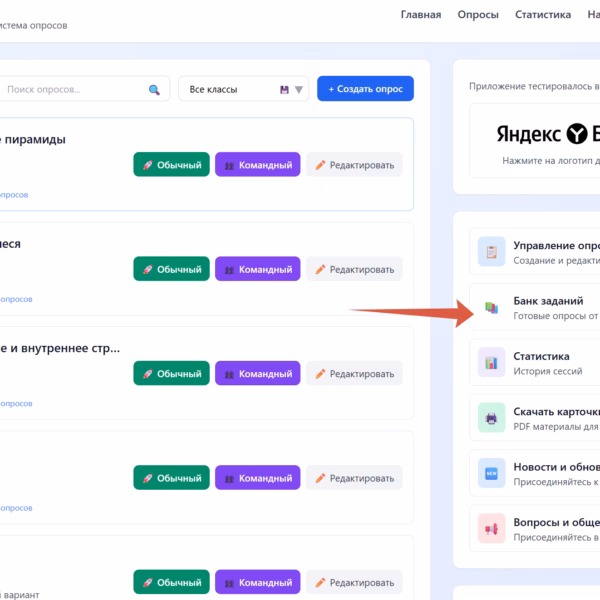This screenshot has width=600, height=600.
Task: Open Вопросы и общение card title
Action: coord(556,523)
